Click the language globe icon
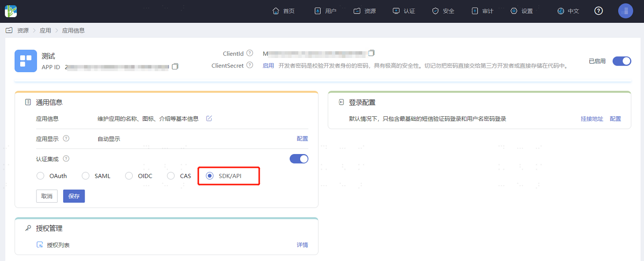Viewport: 644px width, 261px height. (561, 11)
